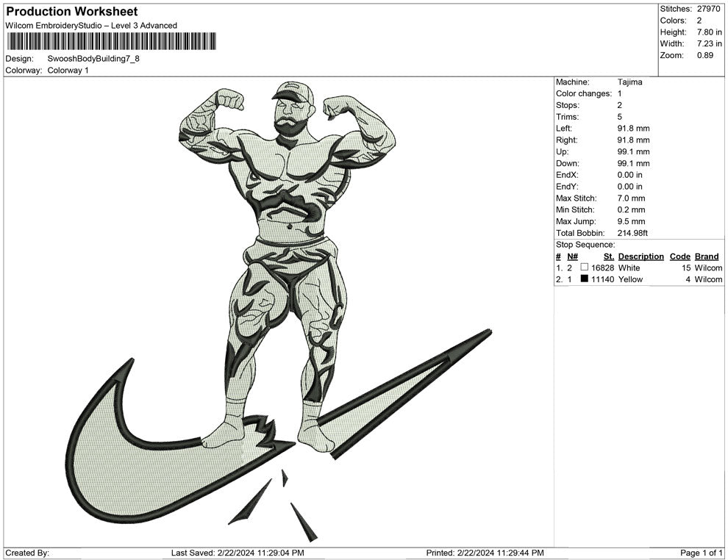Click the white color swatch in stop sequence
This screenshot has width=728, height=560.
click(584, 268)
